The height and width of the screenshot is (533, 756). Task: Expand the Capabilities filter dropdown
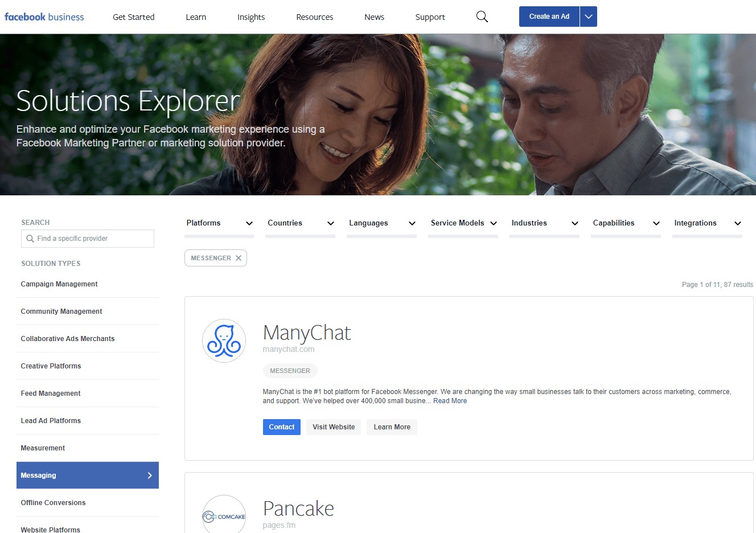pos(626,223)
